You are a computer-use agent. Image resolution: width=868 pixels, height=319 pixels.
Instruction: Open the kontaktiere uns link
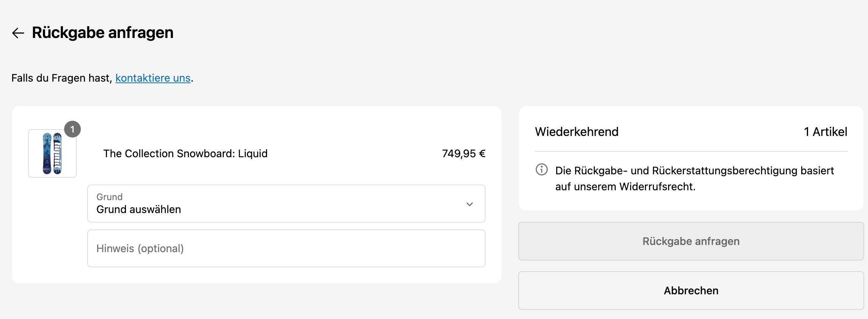152,78
